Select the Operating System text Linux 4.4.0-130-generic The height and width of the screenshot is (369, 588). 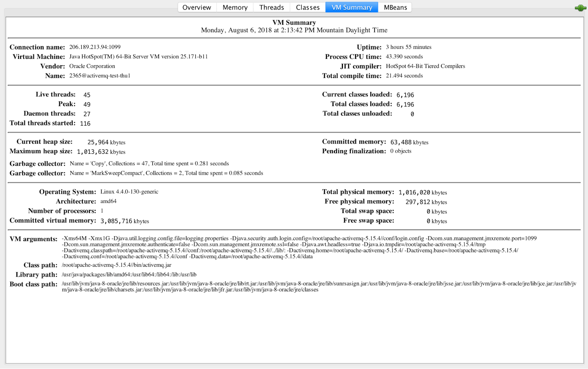tap(129, 191)
